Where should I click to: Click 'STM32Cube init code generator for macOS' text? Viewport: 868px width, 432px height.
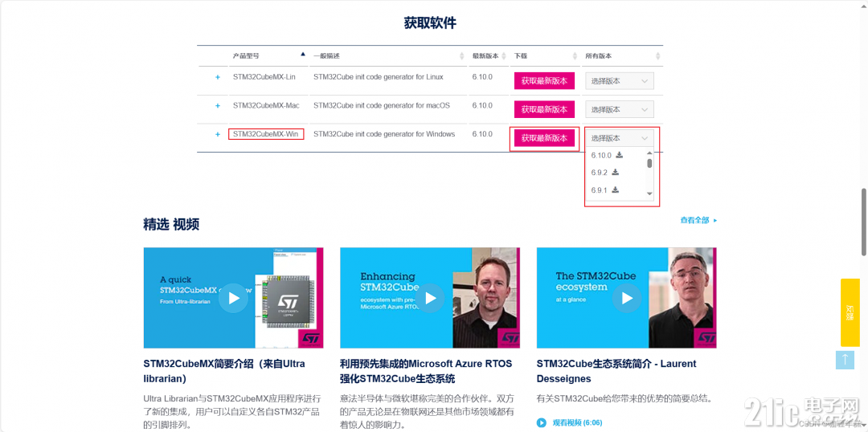[382, 105]
